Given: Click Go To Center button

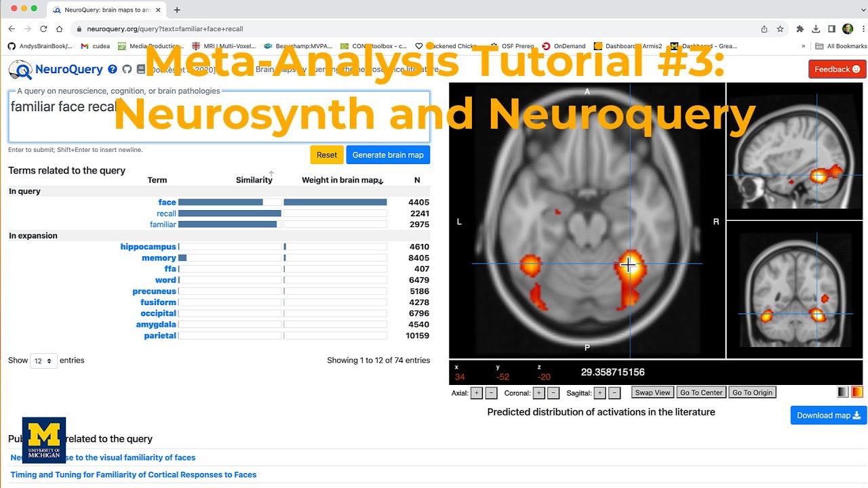Looking at the screenshot, I should pyautogui.click(x=701, y=392).
